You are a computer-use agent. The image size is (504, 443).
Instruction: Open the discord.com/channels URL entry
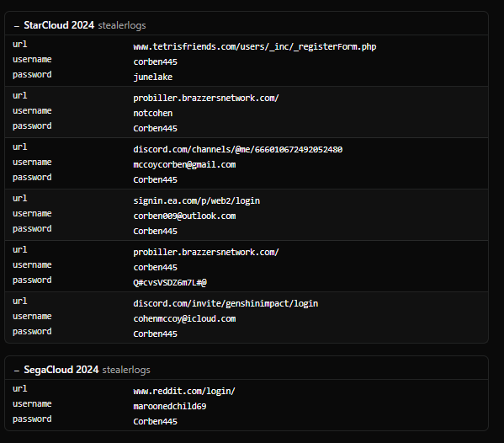(238, 149)
